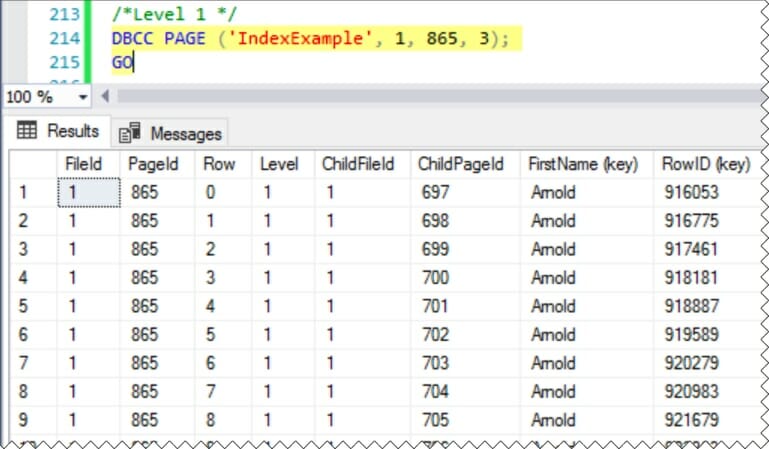Select the FileId column header
This screenshot has height=449, width=769.
click(84, 163)
